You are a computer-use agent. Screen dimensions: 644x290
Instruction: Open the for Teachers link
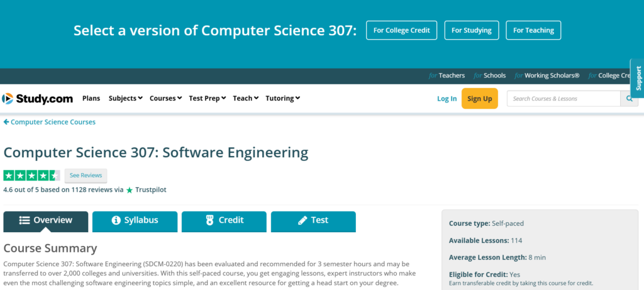[447, 75]
